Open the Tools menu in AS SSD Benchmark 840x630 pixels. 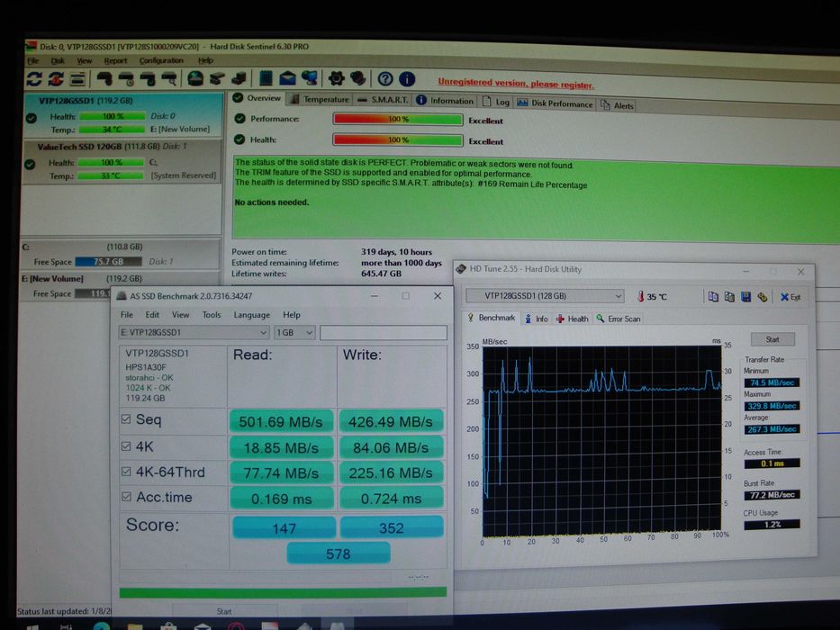(x=211, y=314)
